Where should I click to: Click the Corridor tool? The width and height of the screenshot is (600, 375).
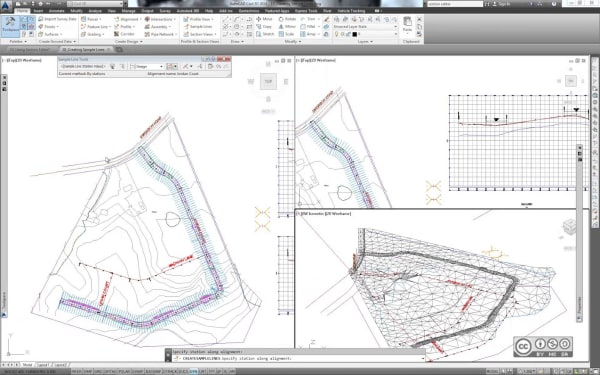(x=124, y=34)
